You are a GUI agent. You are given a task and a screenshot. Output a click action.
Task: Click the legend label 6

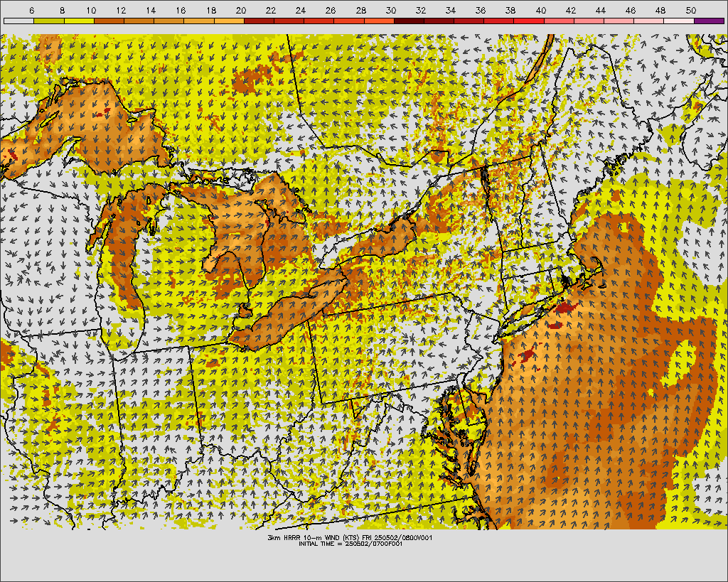coord(31,10)
